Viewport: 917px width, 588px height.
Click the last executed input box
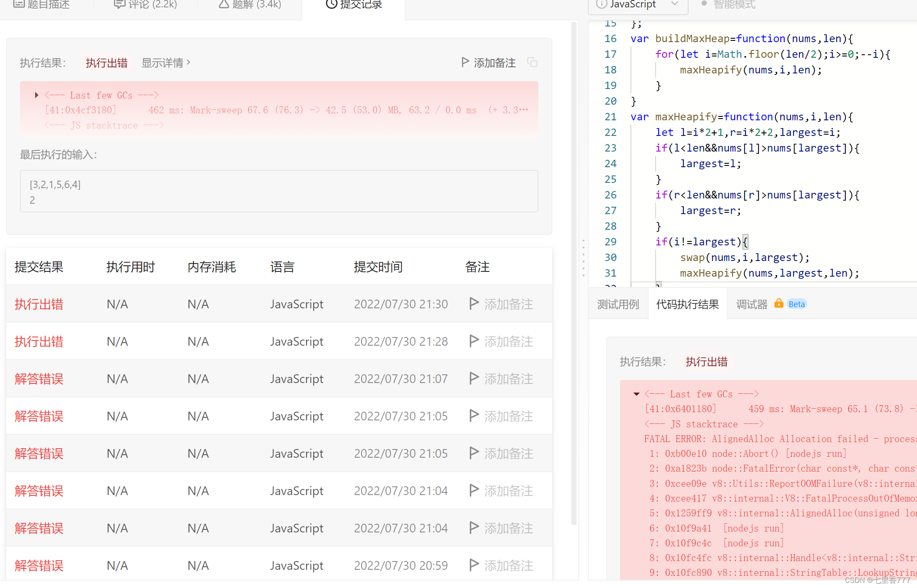tap(279, 191)
